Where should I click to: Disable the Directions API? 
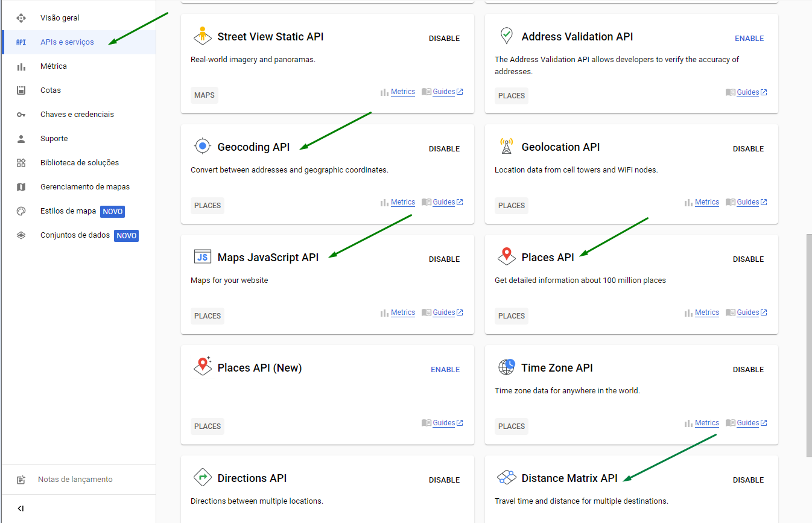[445, 480]
